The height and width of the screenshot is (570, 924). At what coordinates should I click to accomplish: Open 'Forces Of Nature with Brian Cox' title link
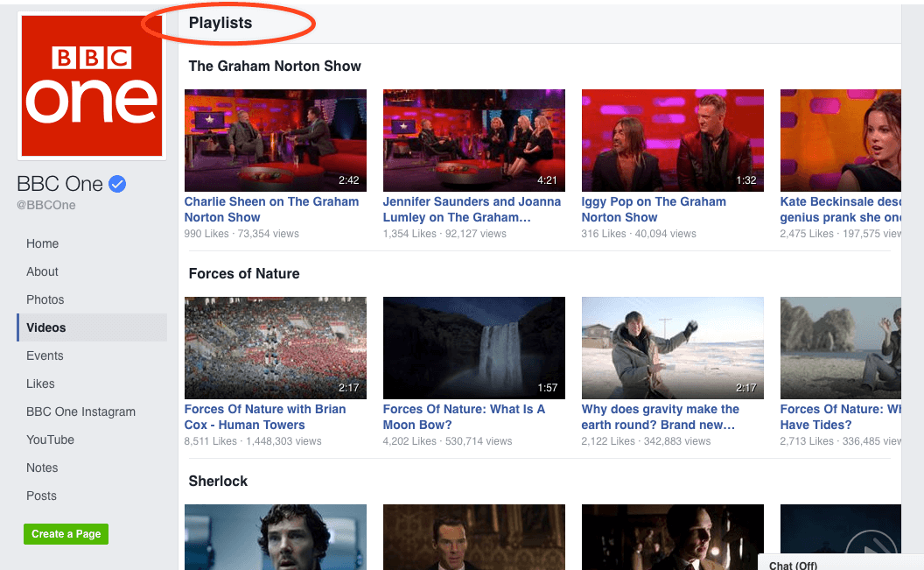click(264, 417)
